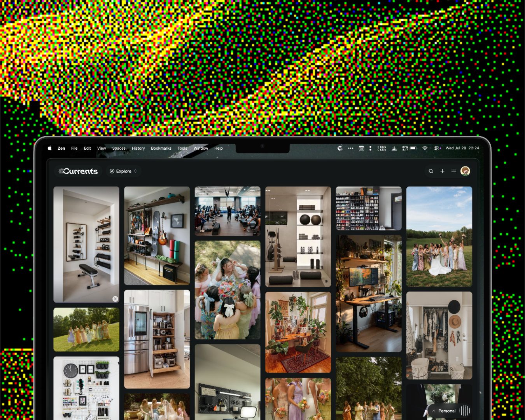
Task: Open the black pegboard with lamp photo
Action: 227,382
